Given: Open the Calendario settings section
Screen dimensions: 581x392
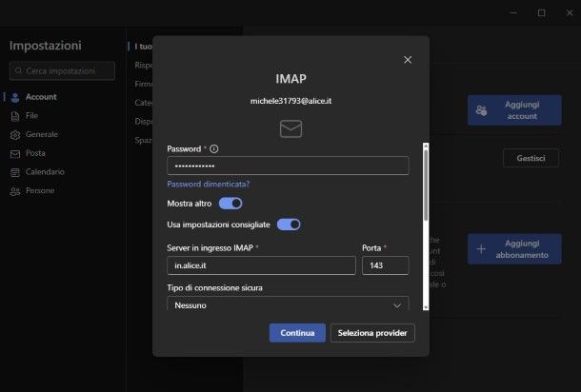Looking at the screenshot, I should pyautogui.click(x=44, y=172).
